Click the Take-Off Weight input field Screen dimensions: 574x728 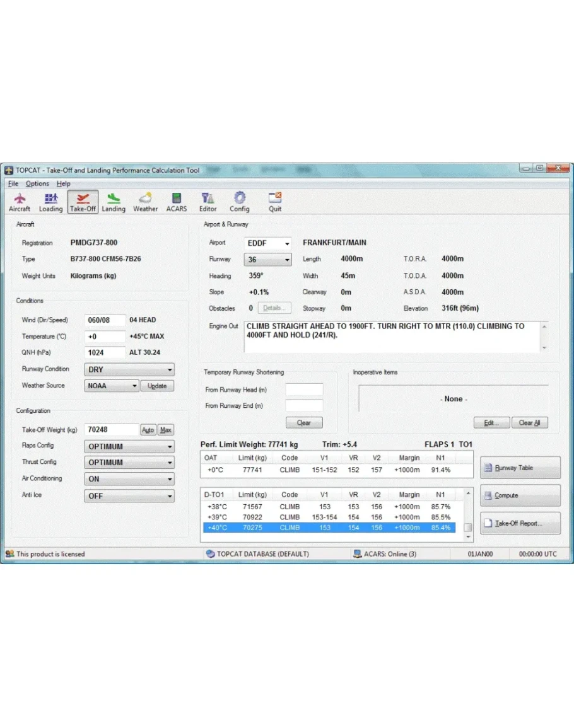pyautogui.click(x=111, y=430)
